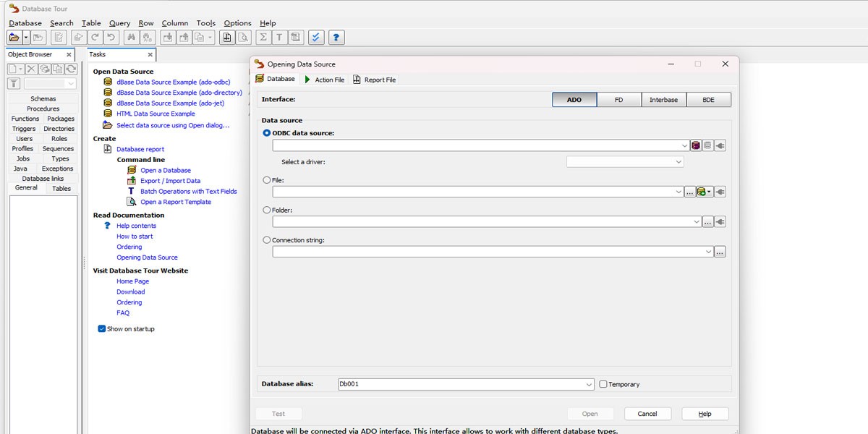Click the T text toolbar icon
Viewport: 868px width, 434px height.
(278, 37)
